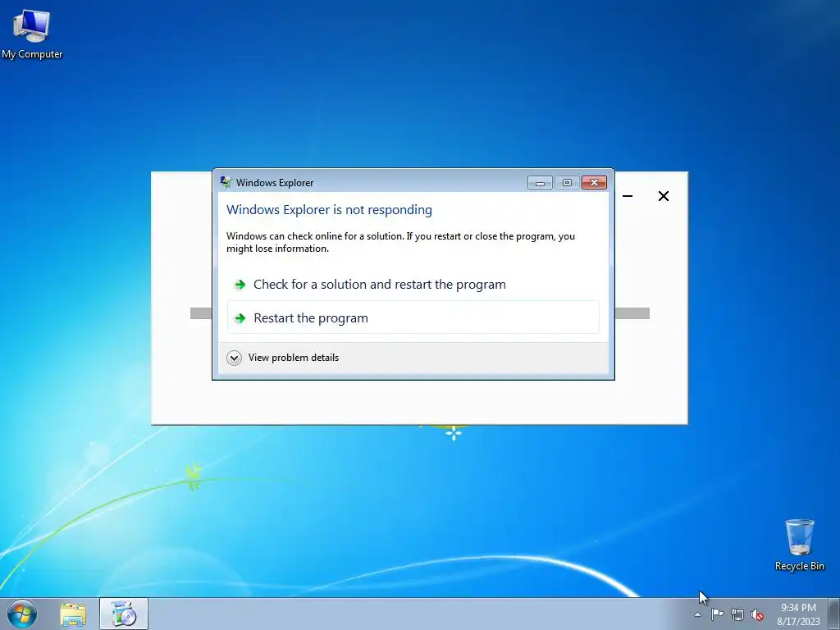Show hidden tray icons arrow

click(x=697, y=615)
